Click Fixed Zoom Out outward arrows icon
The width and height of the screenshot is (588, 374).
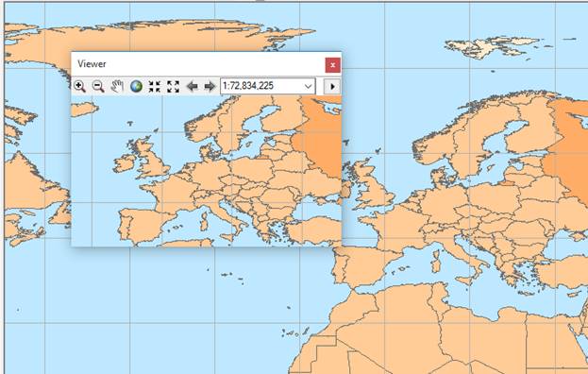click(173, 86)
